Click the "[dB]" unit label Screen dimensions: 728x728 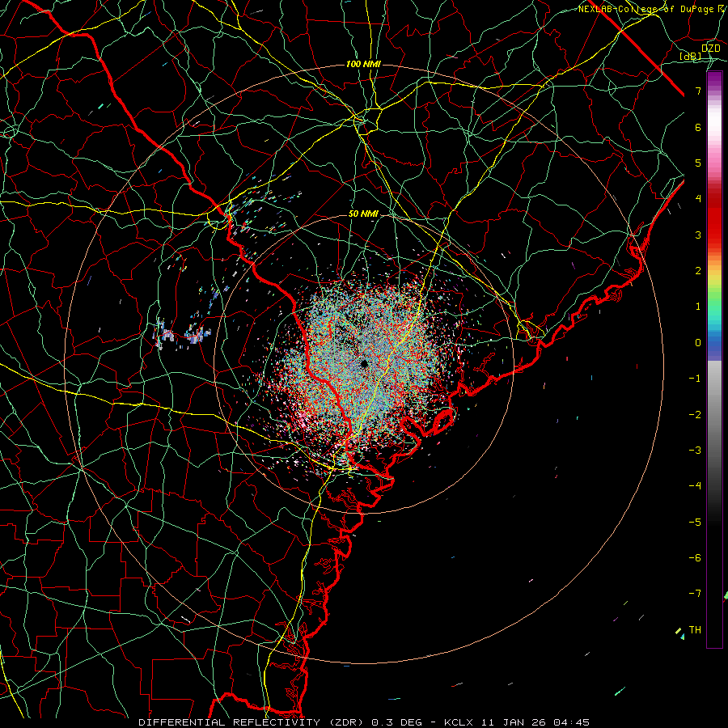[691, 56]
